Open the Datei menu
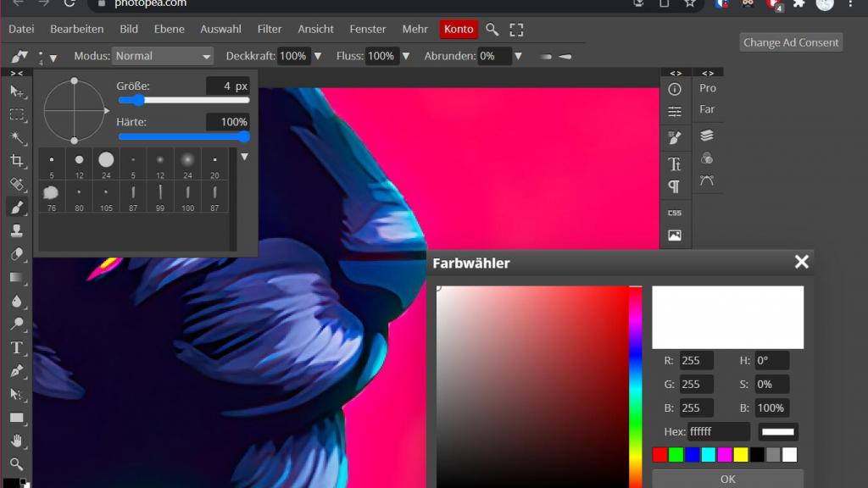The image size is (868, 488). point(21,30)
